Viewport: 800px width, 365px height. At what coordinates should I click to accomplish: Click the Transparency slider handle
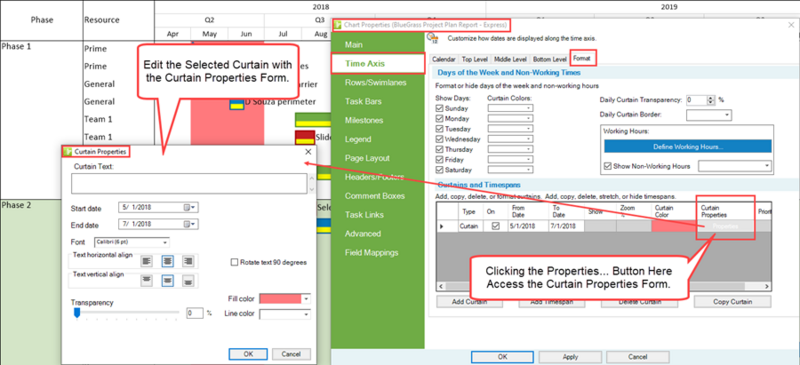pyautogui.click(x=77, y=312)
